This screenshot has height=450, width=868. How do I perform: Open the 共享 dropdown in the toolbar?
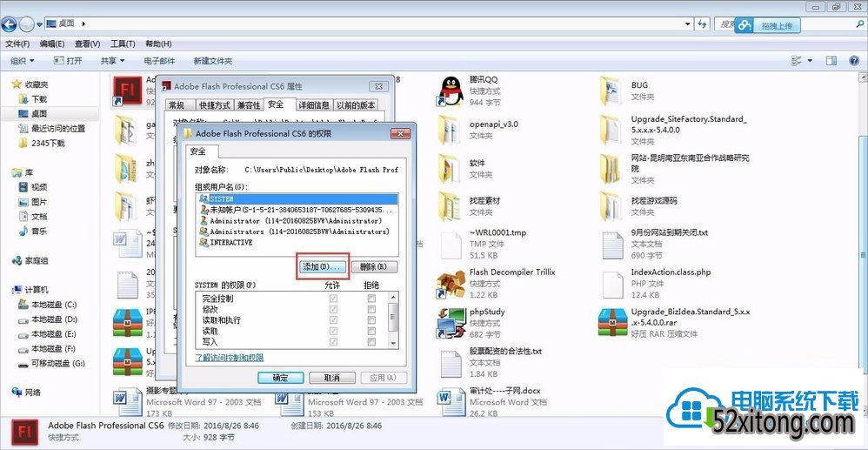[x=112, y=61]
